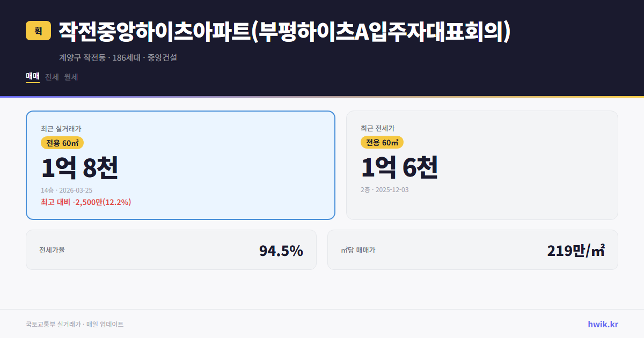Click the ㎡당 매매가 219만 stat card

tap(472, 249)
